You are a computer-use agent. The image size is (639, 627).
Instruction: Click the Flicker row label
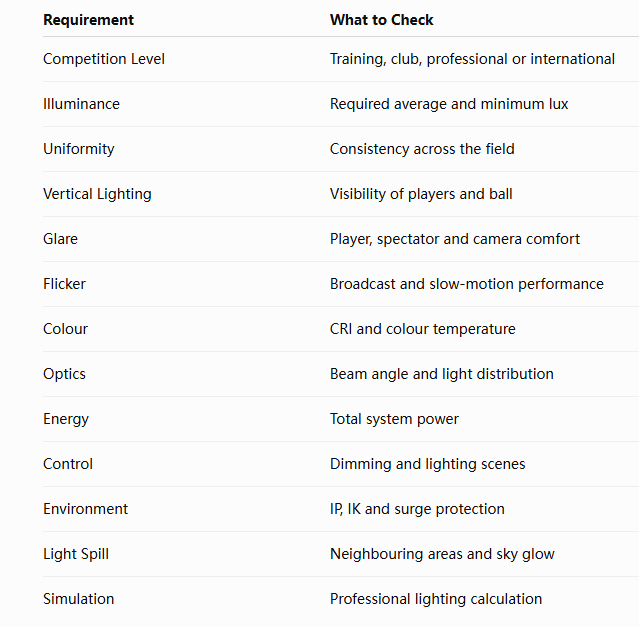pos(64,284)
